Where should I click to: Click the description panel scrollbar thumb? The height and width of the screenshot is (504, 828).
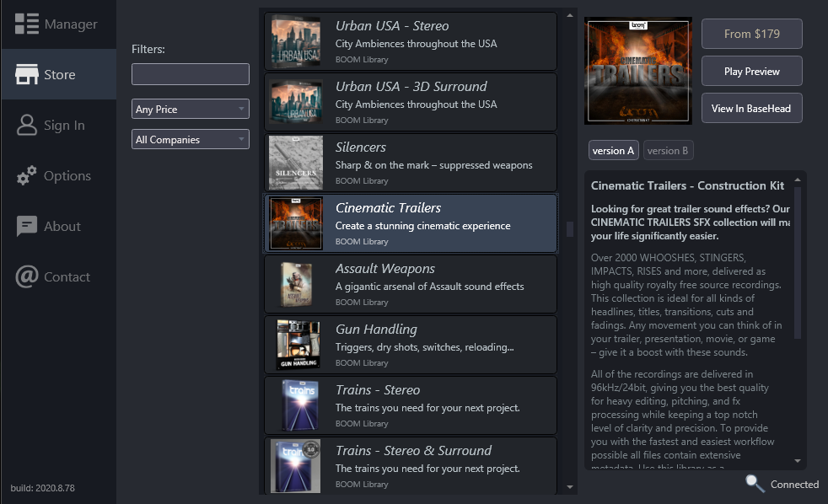[798, 263]
